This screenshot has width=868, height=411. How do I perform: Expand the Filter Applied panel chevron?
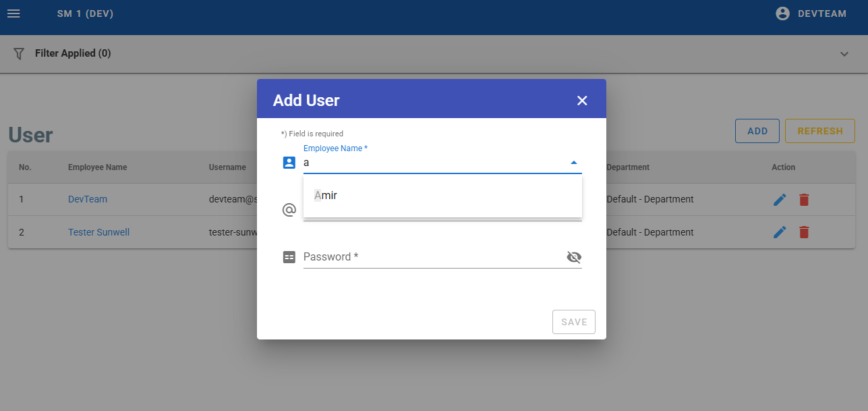pyautogui.click(x=844, y=54)
